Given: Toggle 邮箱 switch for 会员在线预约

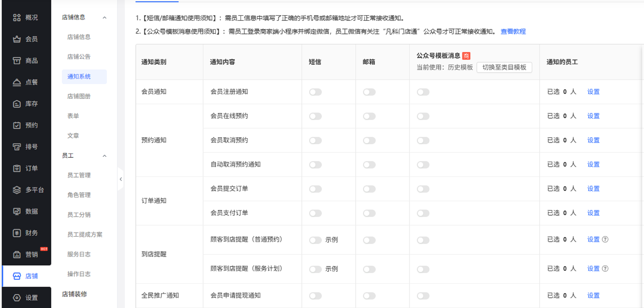Looking at the screenshot, I should (369, 116).
